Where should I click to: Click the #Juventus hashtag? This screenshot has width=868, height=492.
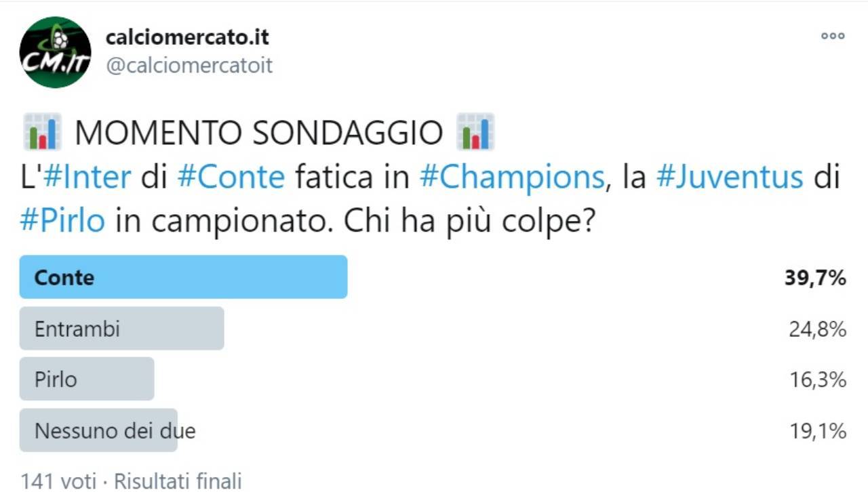coord(730,178)
